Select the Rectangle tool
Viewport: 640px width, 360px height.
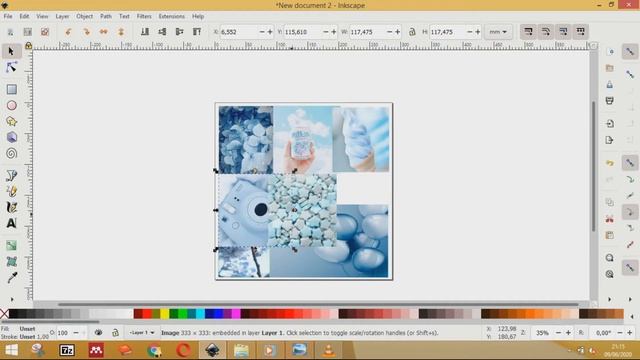11,89
